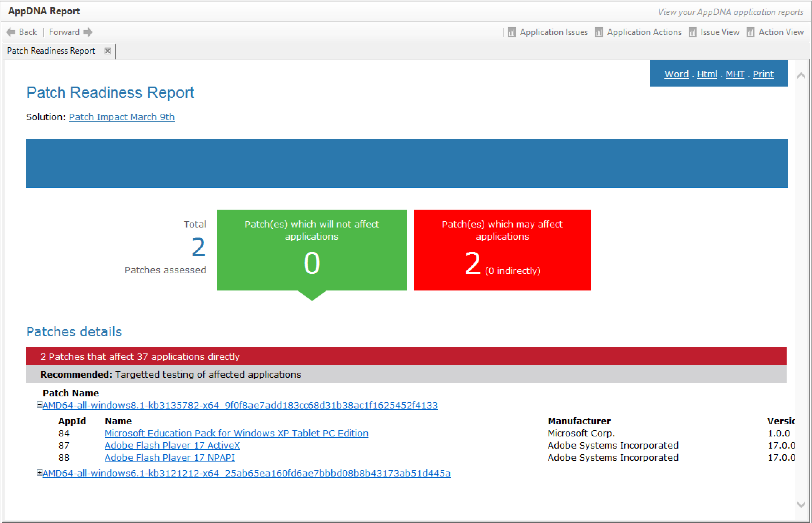812x523 pixels.
Task: Export report as MHT
Action: point(735,74)
